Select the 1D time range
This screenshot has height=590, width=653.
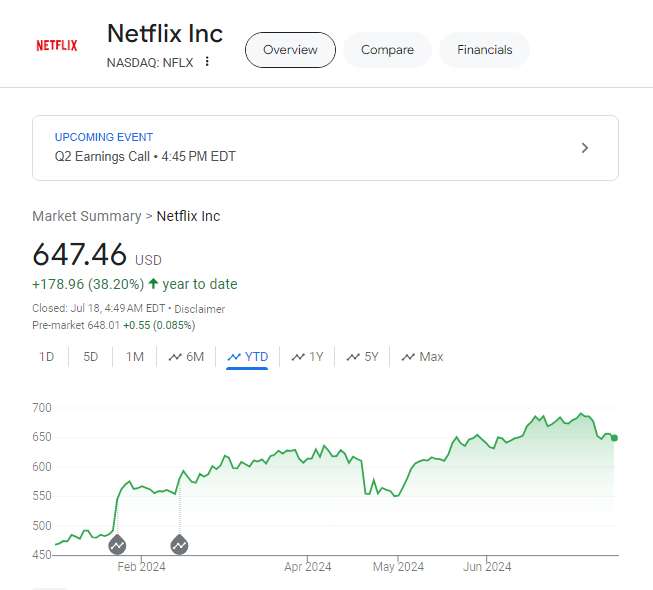pos(47,357)
